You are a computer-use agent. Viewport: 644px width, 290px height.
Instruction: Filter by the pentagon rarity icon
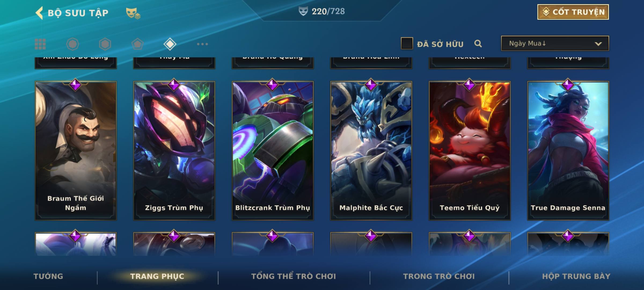pos(137,44)
